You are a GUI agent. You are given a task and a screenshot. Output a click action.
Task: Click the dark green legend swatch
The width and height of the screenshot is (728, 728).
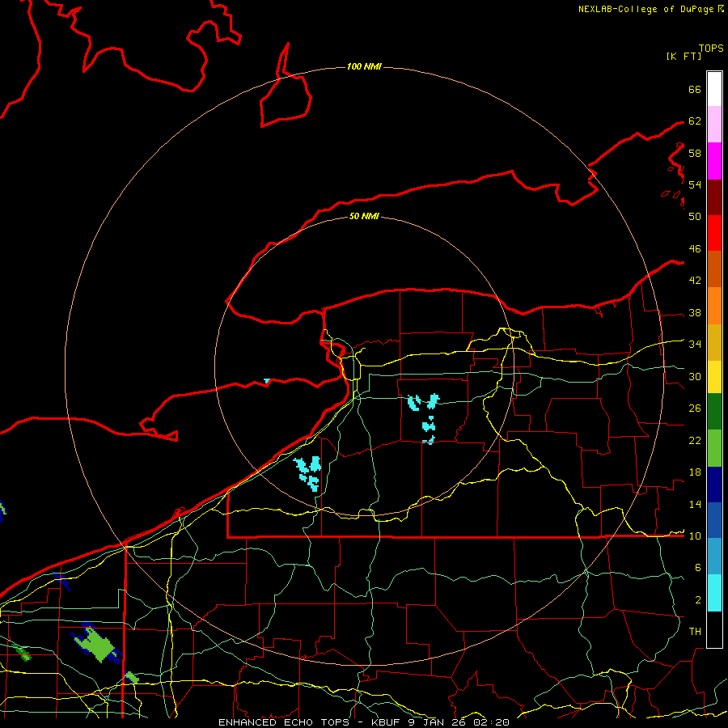[714, 412]
